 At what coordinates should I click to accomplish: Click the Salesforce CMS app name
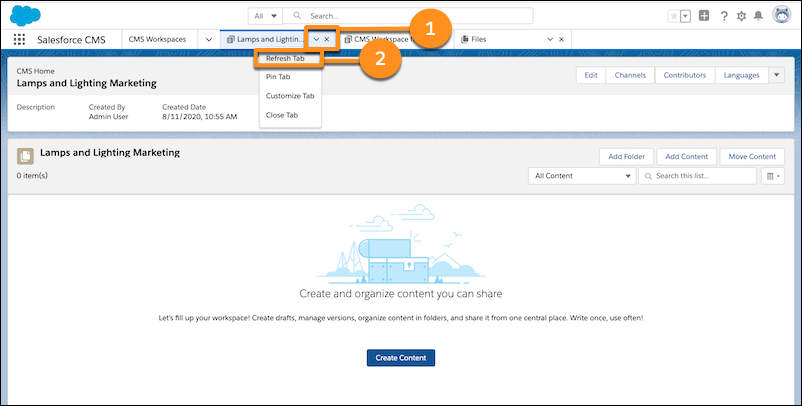coord(71,40)
